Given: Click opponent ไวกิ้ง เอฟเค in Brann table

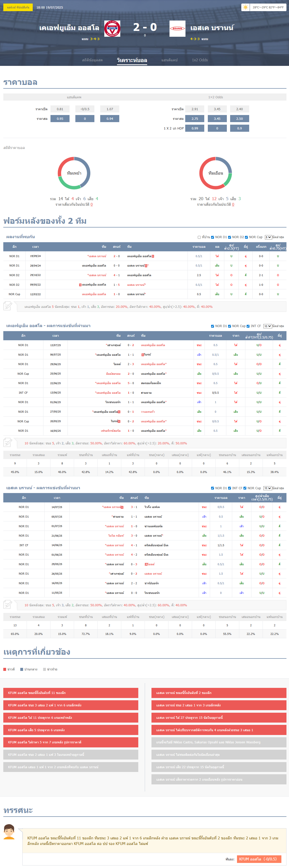Looking at the screenshot, I should 152,507.
